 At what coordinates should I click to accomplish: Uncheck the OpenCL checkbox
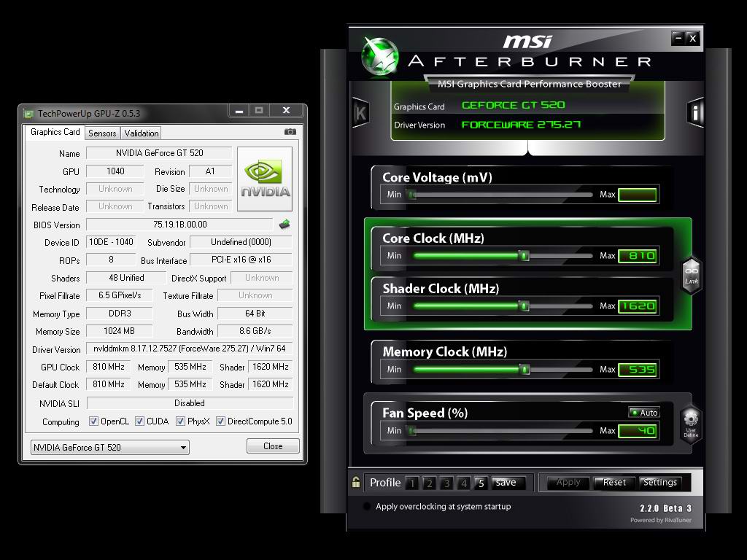point(93,421)
